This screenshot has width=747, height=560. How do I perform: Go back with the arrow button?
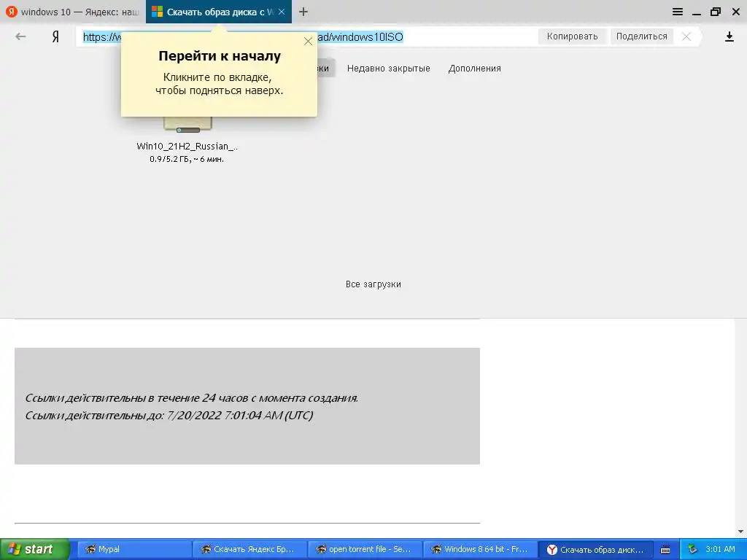coord(20,36)
